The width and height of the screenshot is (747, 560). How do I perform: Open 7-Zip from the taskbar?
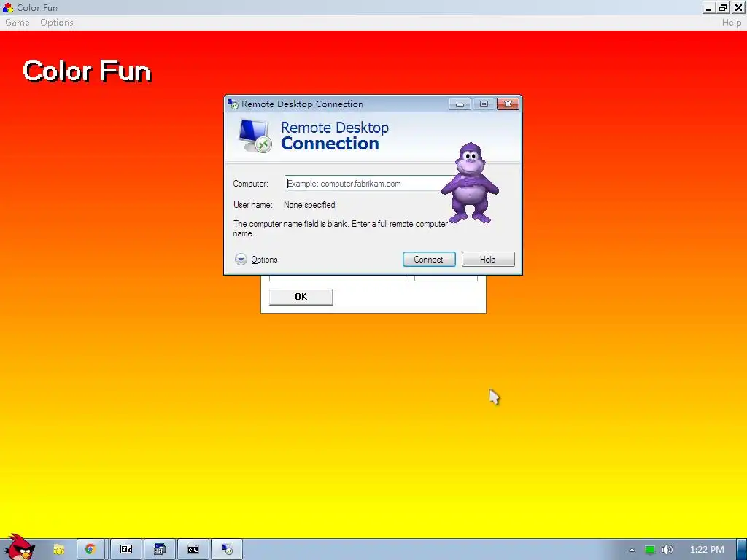click(126, 550)
